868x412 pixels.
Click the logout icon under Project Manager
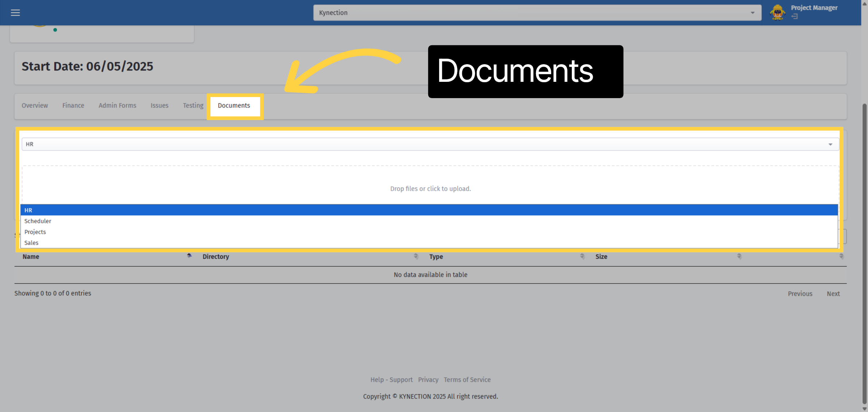(x=794, y=16)
